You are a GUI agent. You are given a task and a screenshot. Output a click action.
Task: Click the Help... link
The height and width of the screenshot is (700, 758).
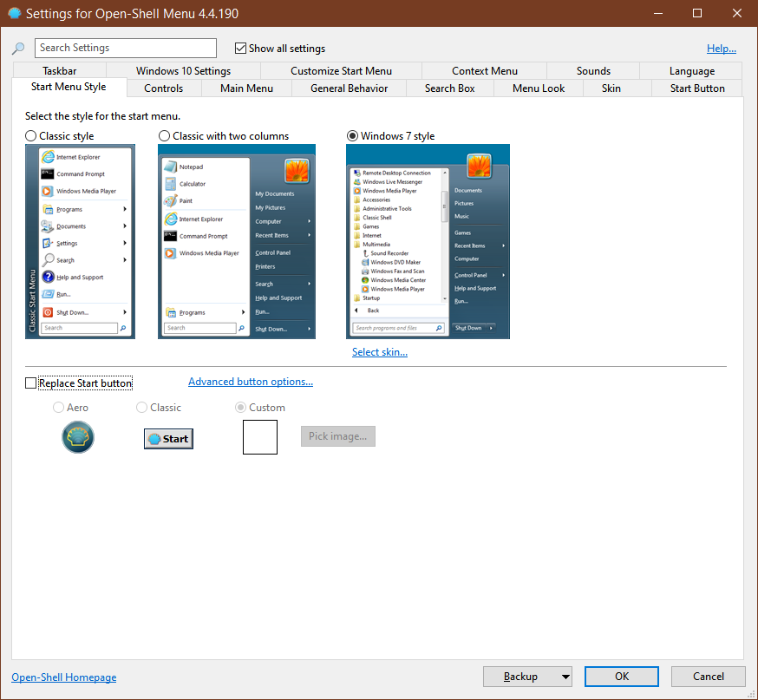click(722, 49)
